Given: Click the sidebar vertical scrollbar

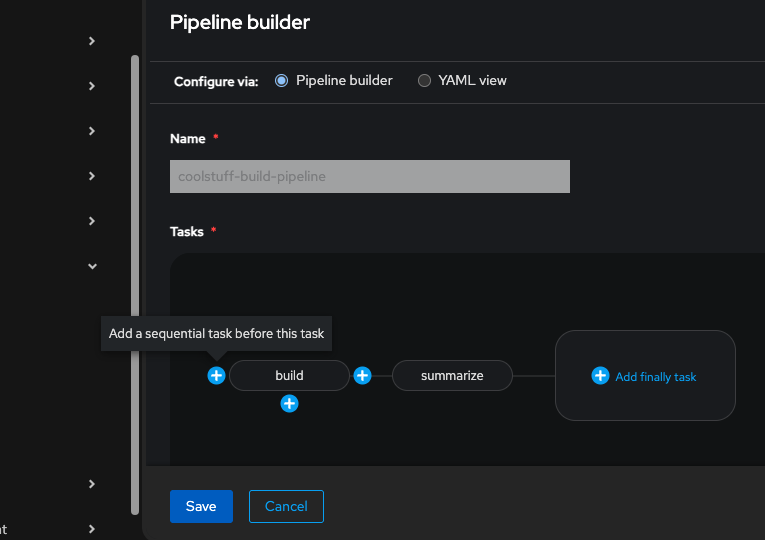Looking at the screenshot, I should 135,280.
